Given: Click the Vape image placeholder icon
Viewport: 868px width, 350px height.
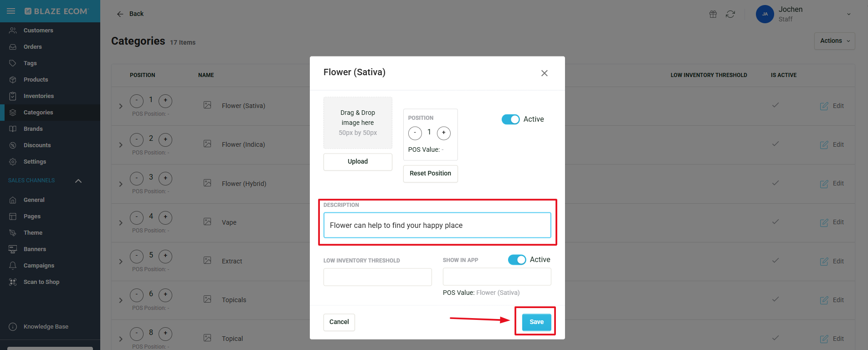Looking at the screenshot, I should [207, 222].
